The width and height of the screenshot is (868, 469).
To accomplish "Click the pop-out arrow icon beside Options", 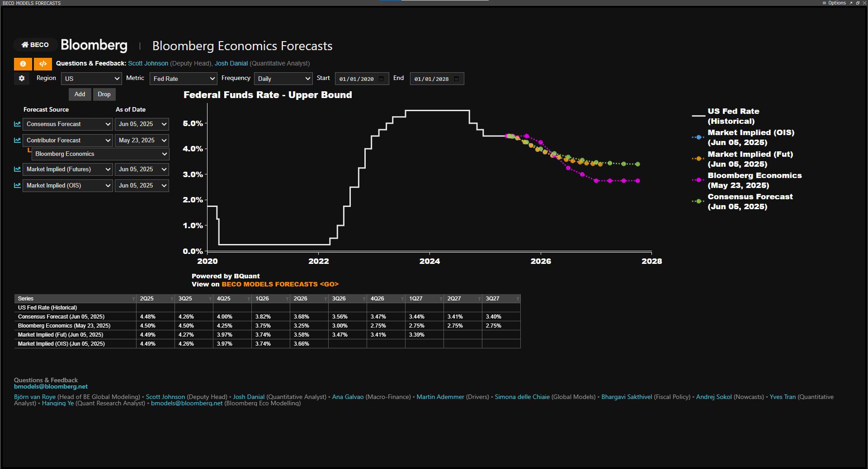I will (851, 3).
